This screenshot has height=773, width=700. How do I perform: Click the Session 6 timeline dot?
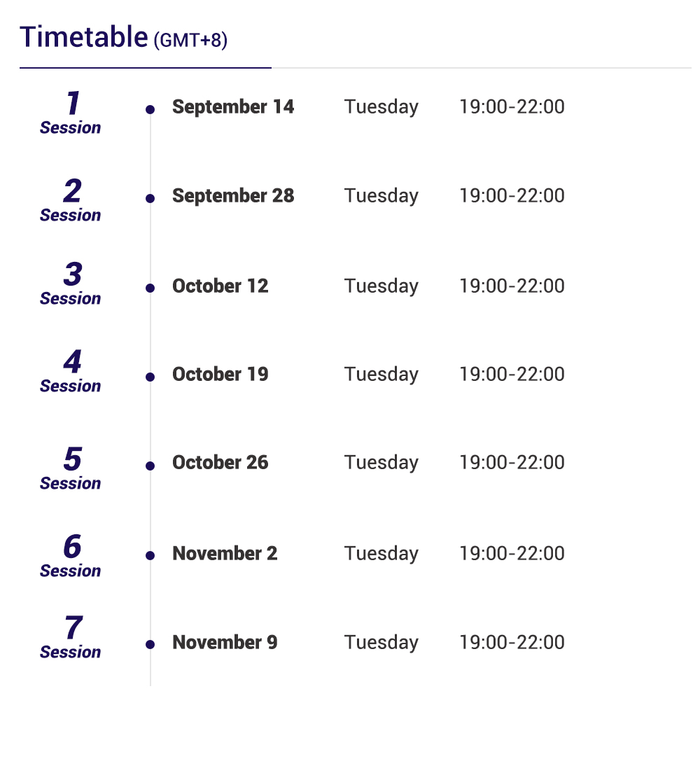click(x=150, y=555)
